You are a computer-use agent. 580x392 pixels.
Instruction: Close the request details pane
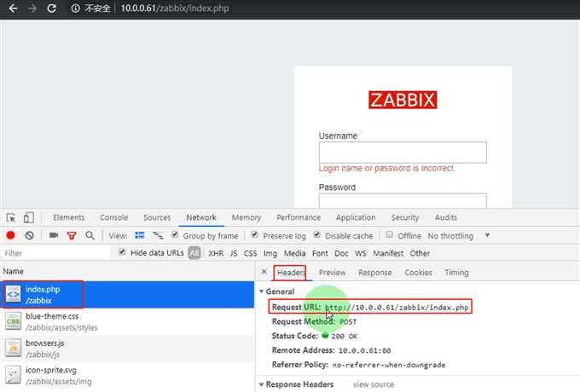264,272
